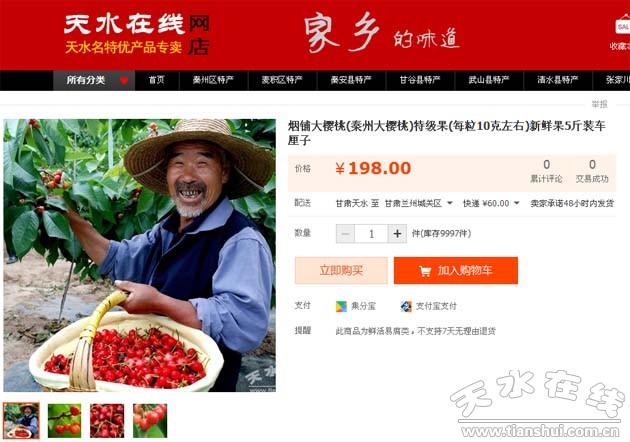Image resolution: width=630 pixels, height=442 pixels.
Task: Go to the 首页 tab
Action: [157, 80]
